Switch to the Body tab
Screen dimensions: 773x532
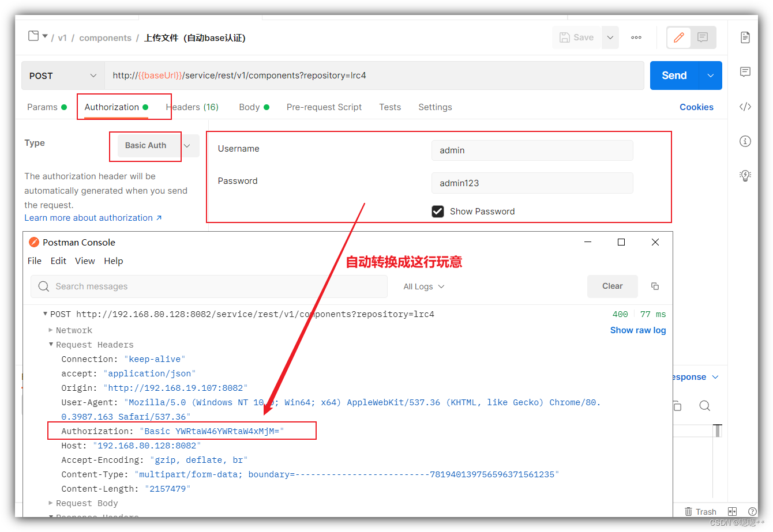click(x=254, y=107)
